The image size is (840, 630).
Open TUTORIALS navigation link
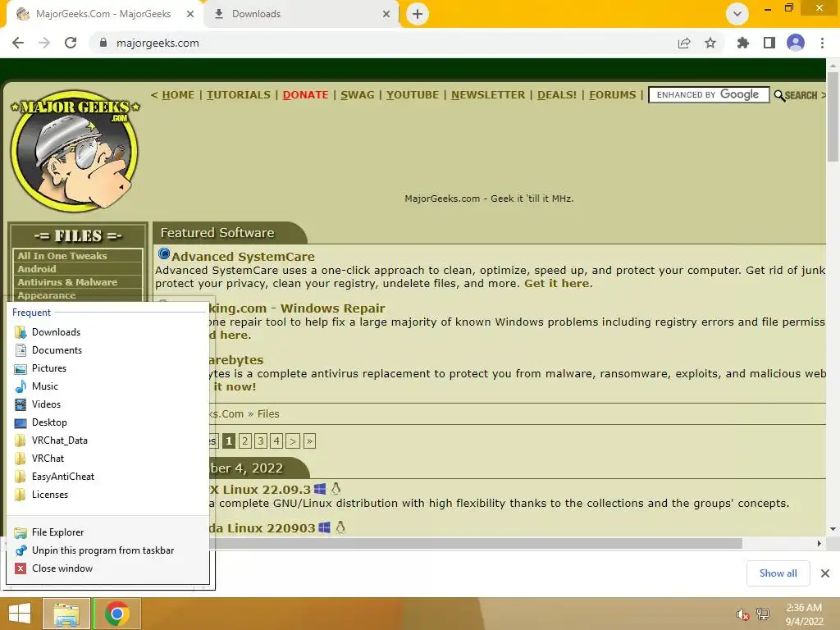pyautogui.click(x=239, y=95)
